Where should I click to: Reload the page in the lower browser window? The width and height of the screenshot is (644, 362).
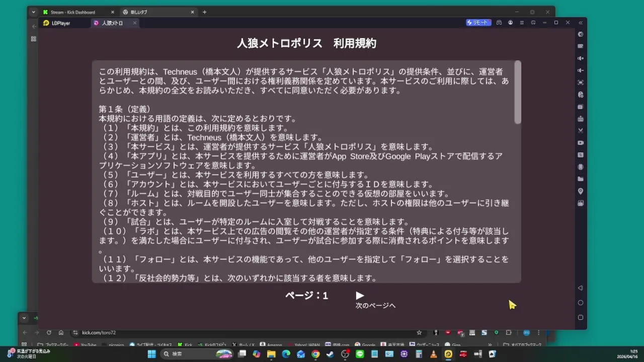(49, 332)
